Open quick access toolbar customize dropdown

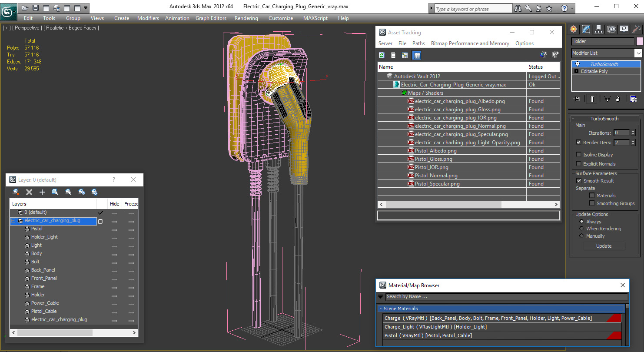pyautogui.click(x=86, y=8)
